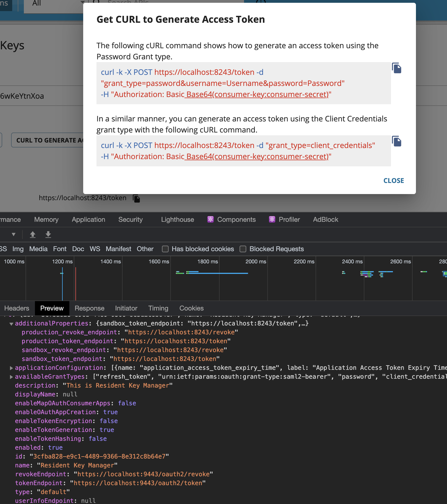Viewport: 447px width, 504px height.
Task: Check the Has blocked cookies checkbox
Action: pos(165,249)
